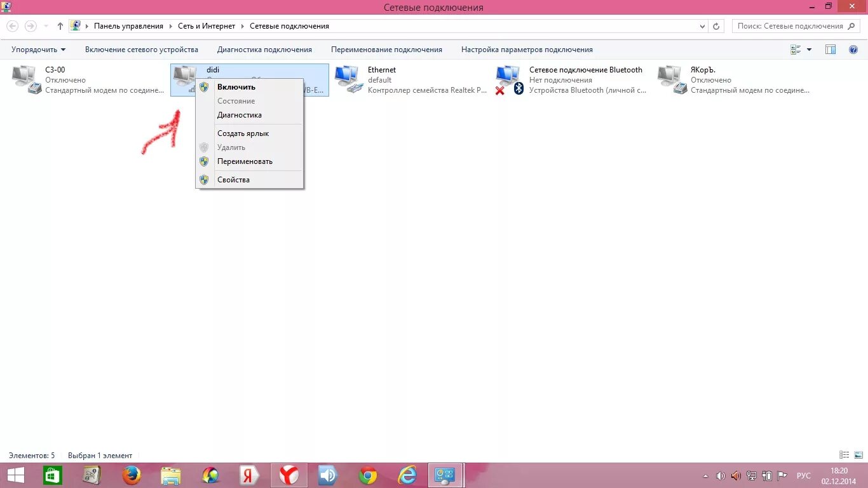
Task: Open the view options dropdown arrow
Action: 809,50
